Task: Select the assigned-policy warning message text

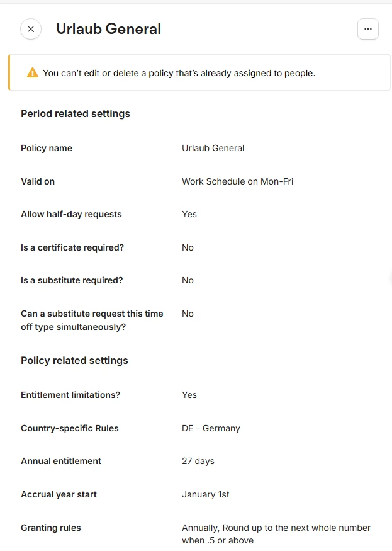Action: 179,73
